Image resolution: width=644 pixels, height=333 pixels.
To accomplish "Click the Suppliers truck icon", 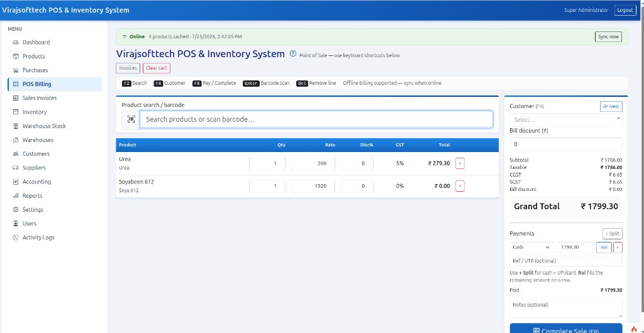I will coord(16,168).
